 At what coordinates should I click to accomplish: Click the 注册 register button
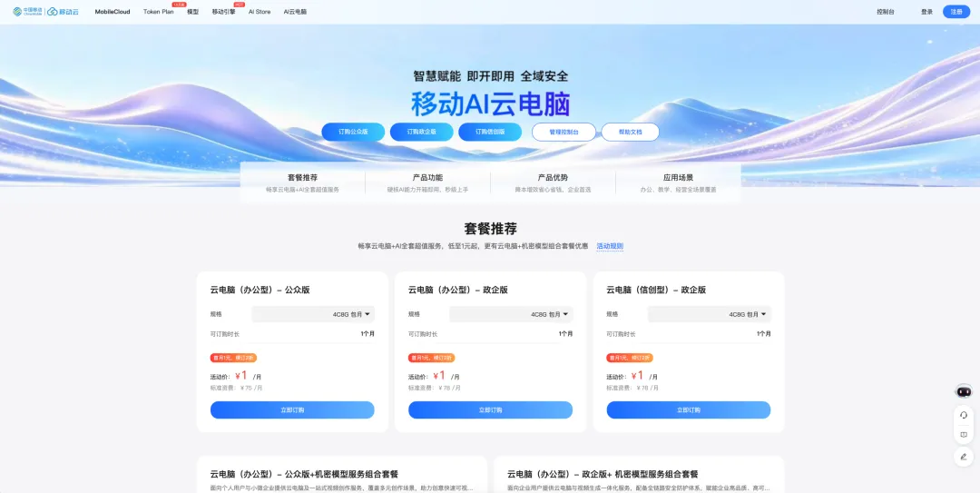(x=956, y=12)
